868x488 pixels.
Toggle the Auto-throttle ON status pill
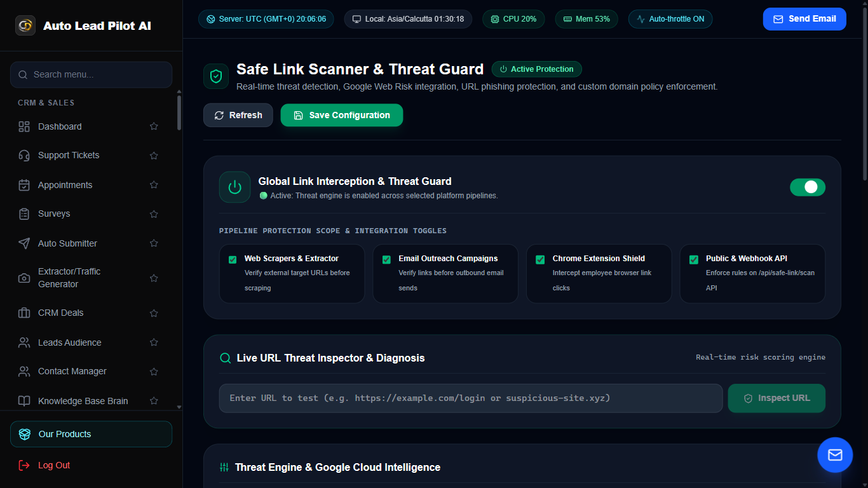click(x=670, y=19)
